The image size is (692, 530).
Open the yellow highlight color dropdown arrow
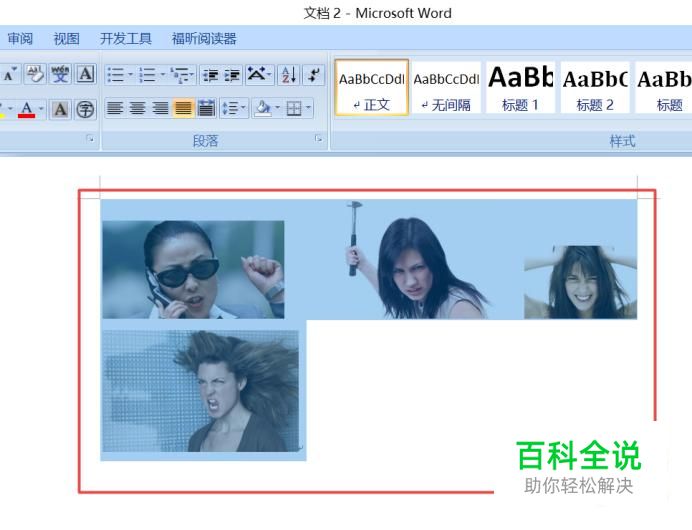click(x=11, y=109)
